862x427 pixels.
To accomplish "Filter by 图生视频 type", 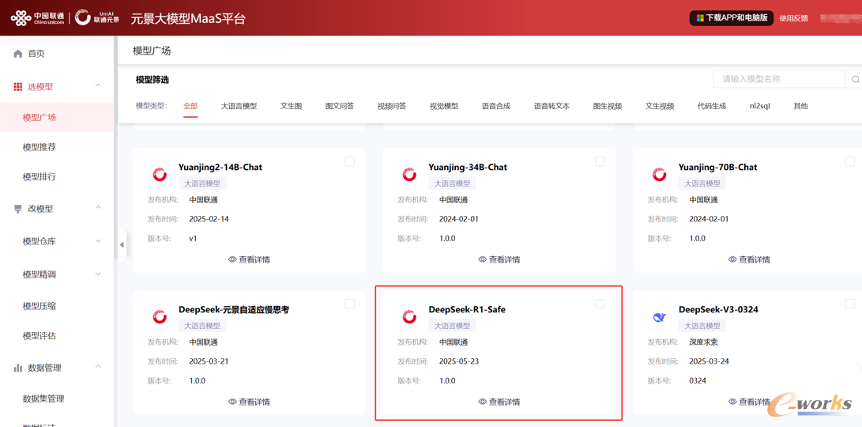I will 607,106.
